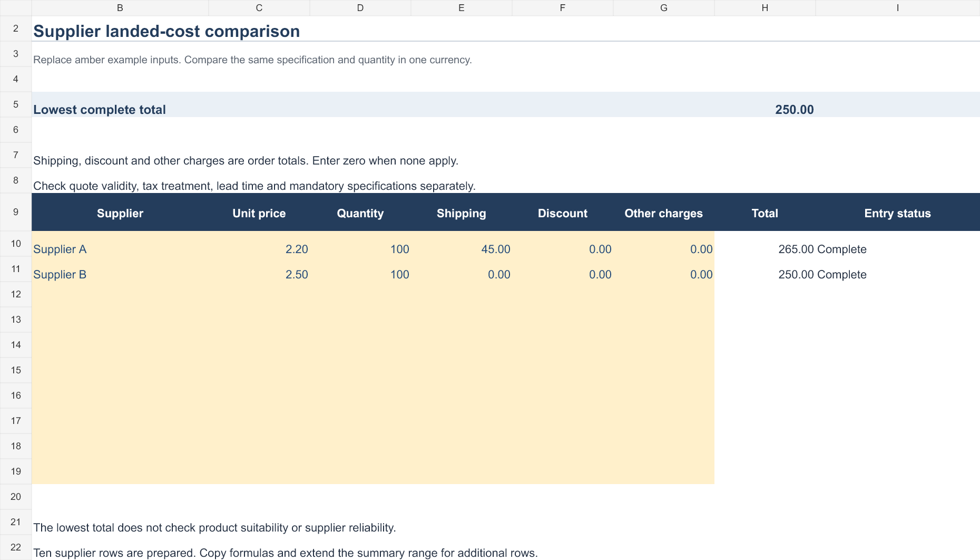Click the Quantity header cell
The height and width of the screenshot is (560, 980).
coord(360,212)
